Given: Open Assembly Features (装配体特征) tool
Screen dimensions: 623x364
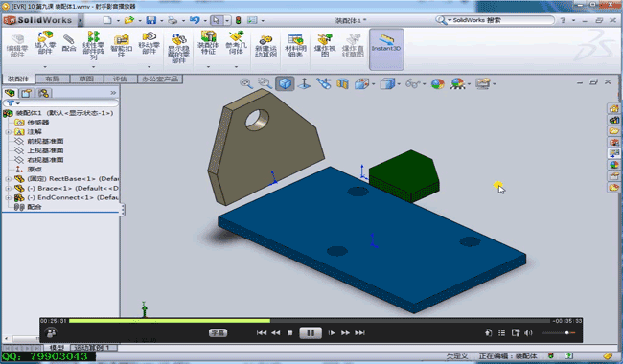Looking at the screenshot, I should coord(208,43).
